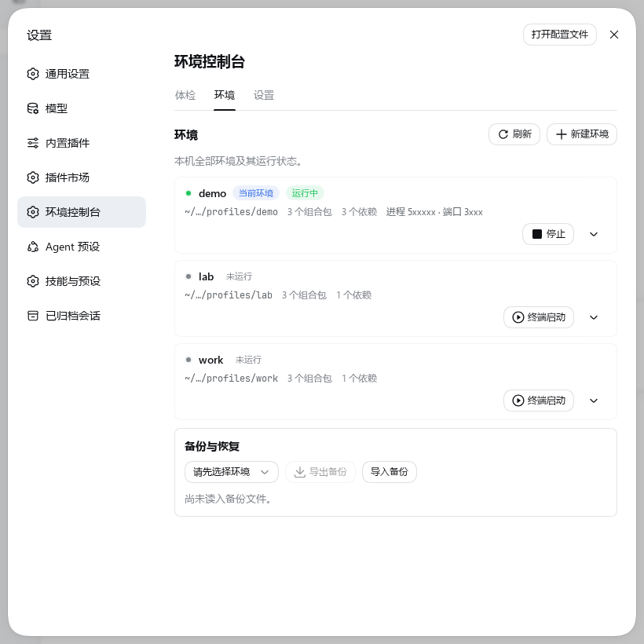Click 终端启动 for the work environment

click(x=539, y=401)
